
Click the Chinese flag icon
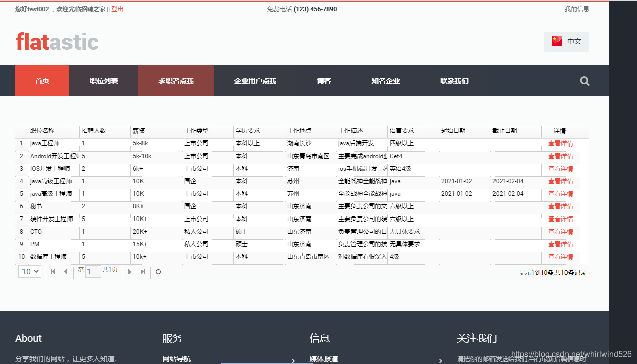(556, 41)
